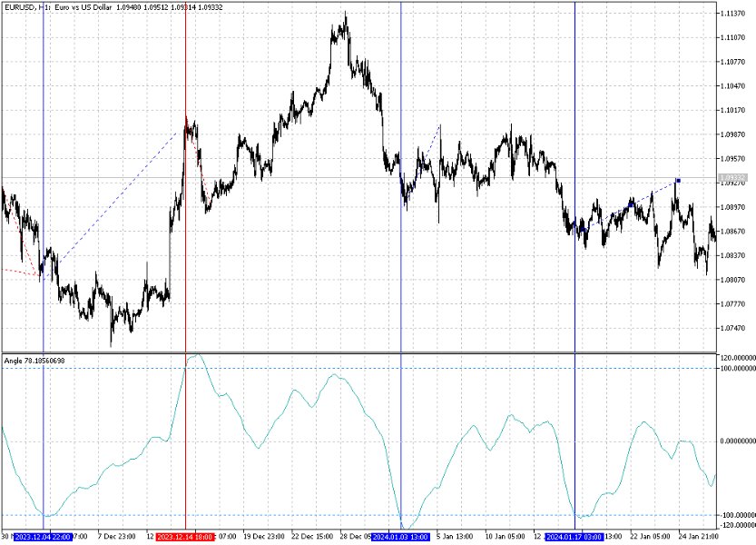The height and width of the screenshot is (545, 756).
Task: Click the 1.07470 price level on the axis
Action: click(734, 329)
